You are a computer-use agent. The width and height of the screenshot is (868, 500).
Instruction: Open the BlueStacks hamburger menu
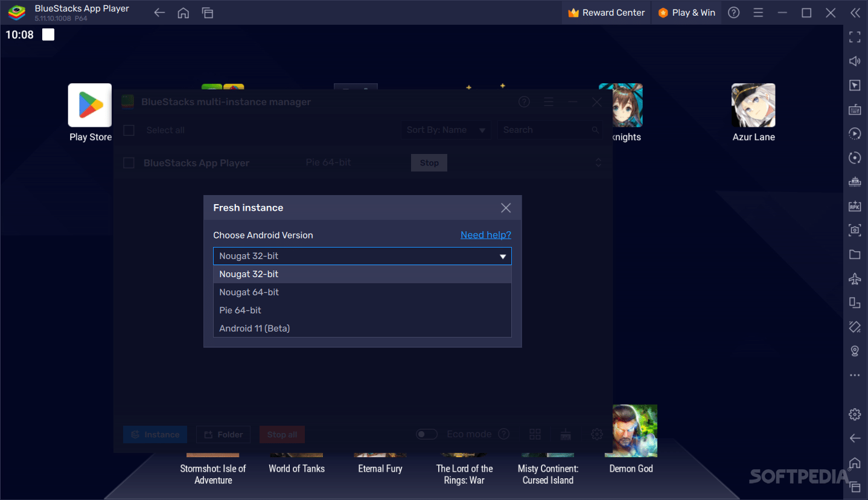(758, 13)
